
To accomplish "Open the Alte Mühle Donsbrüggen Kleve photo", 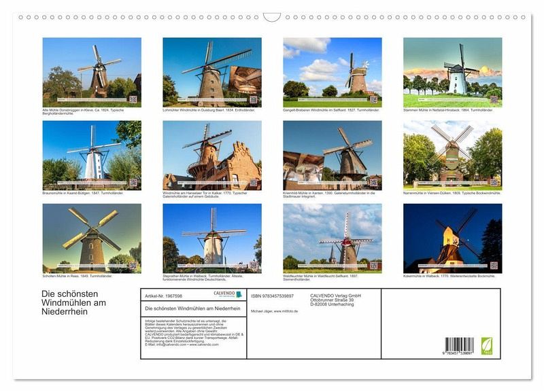I will point(92,72).
